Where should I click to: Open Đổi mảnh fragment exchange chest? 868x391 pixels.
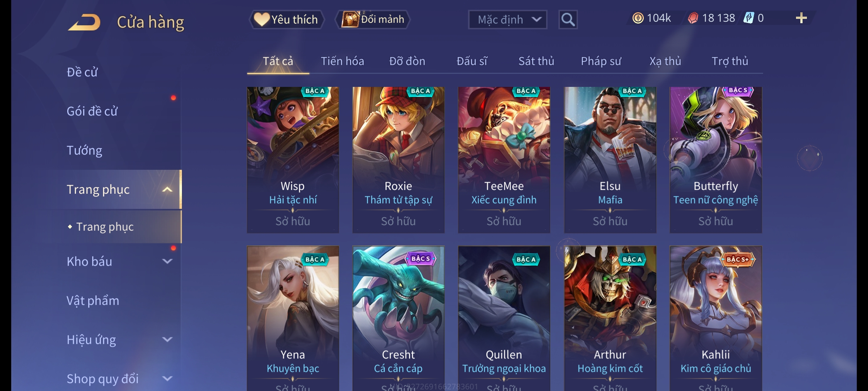point(373,19)
